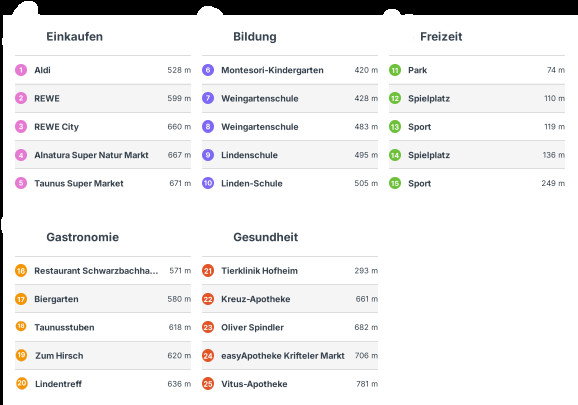This screenshot has height=405, width=578.
Task: Click the red number 25 Vitus-Apotheke marker
Action: (208, 384)
